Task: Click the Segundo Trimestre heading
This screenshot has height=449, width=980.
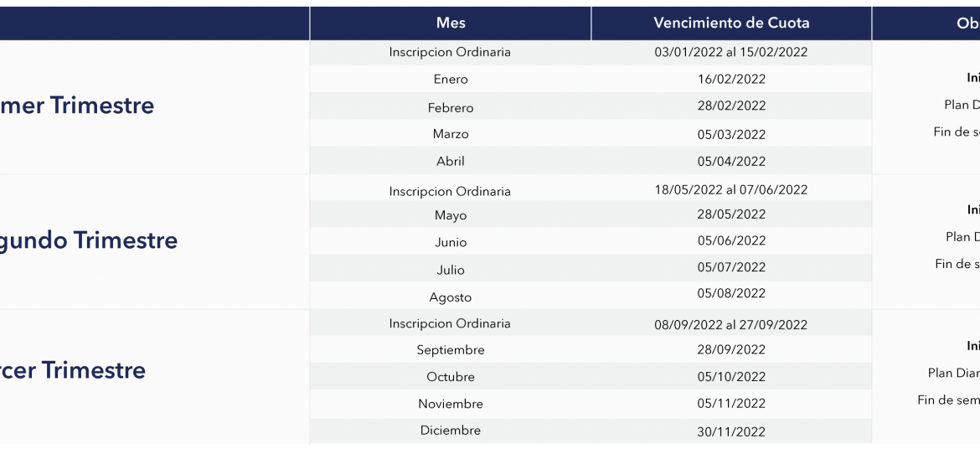Action: (x=89, y=240)
